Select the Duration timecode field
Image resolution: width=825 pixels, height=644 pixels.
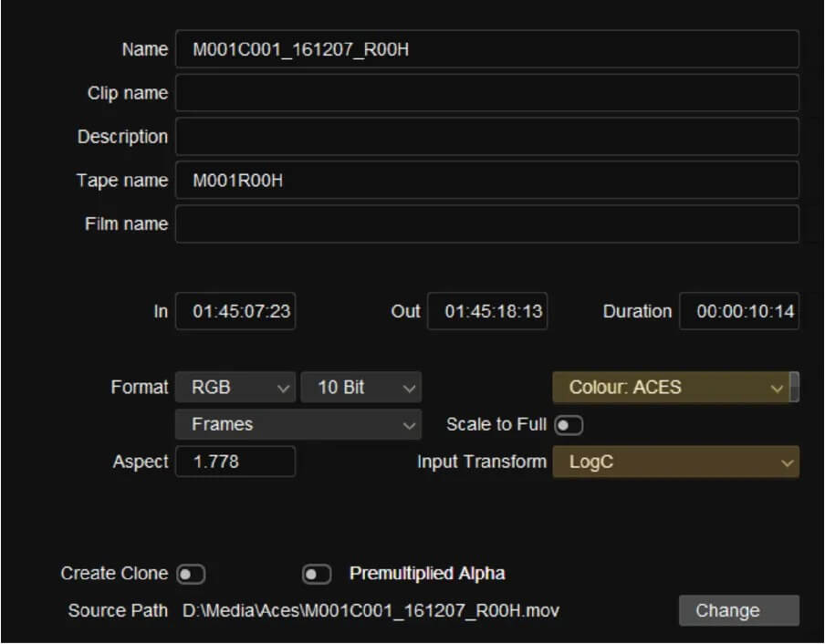tap(739, 311)
